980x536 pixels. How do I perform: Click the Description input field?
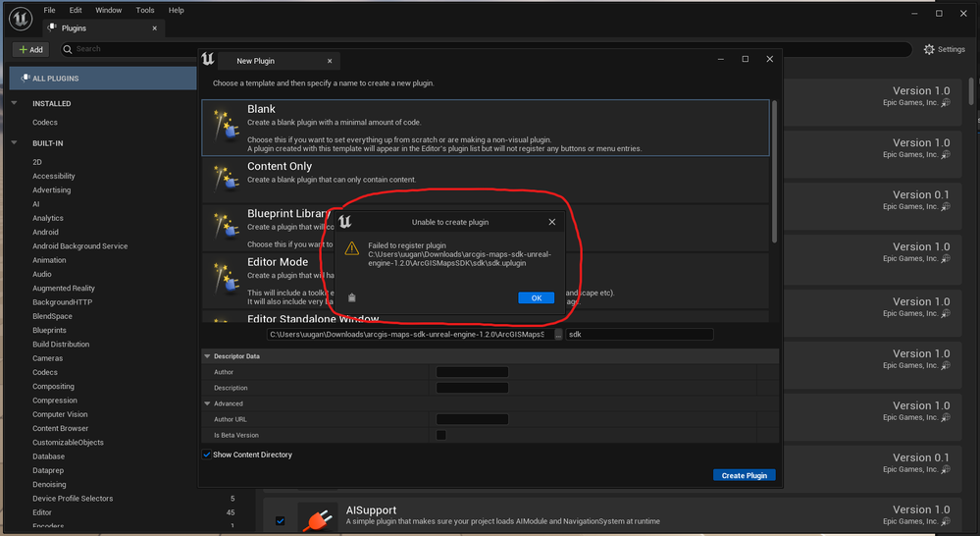click(x=472, y=388)
